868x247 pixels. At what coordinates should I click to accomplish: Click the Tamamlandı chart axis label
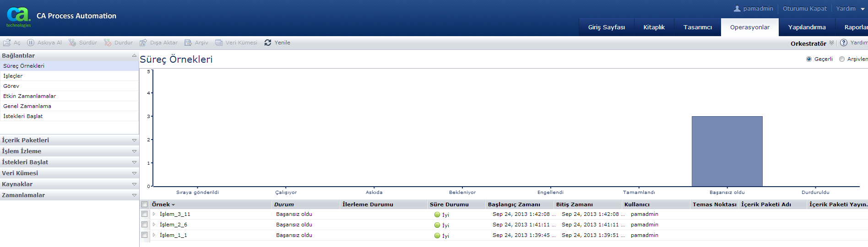click(x=639, y=193)
